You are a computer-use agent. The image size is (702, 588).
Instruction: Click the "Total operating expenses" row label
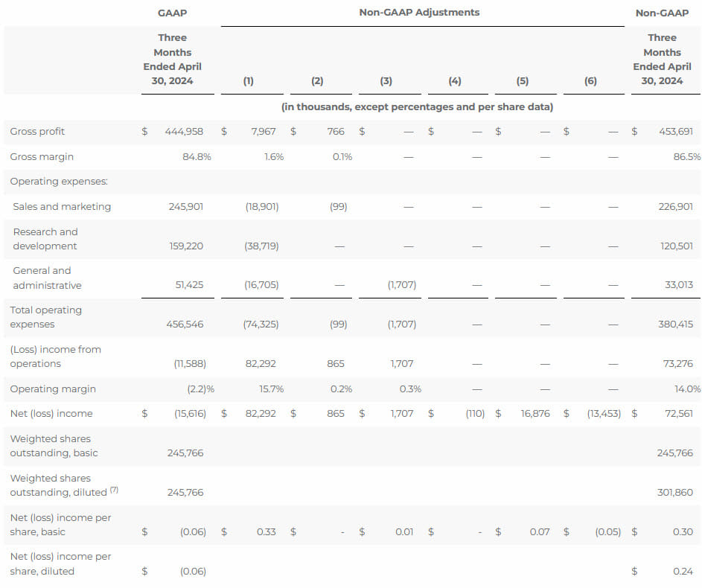[45, 317]
